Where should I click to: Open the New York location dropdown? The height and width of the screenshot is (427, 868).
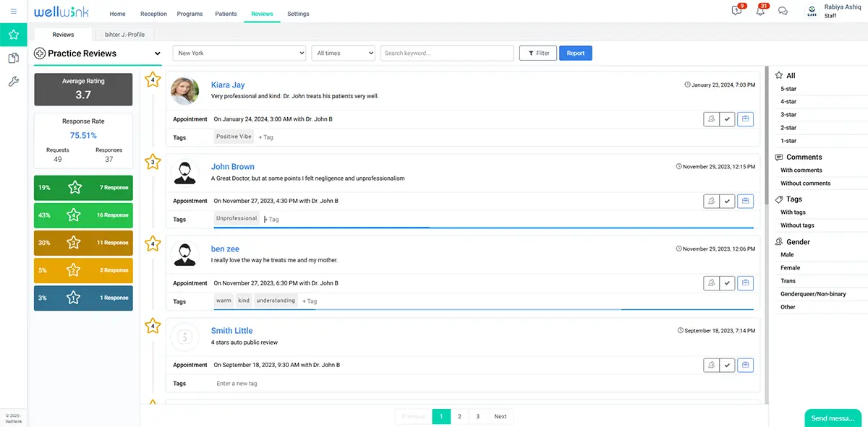click(239, 53)
